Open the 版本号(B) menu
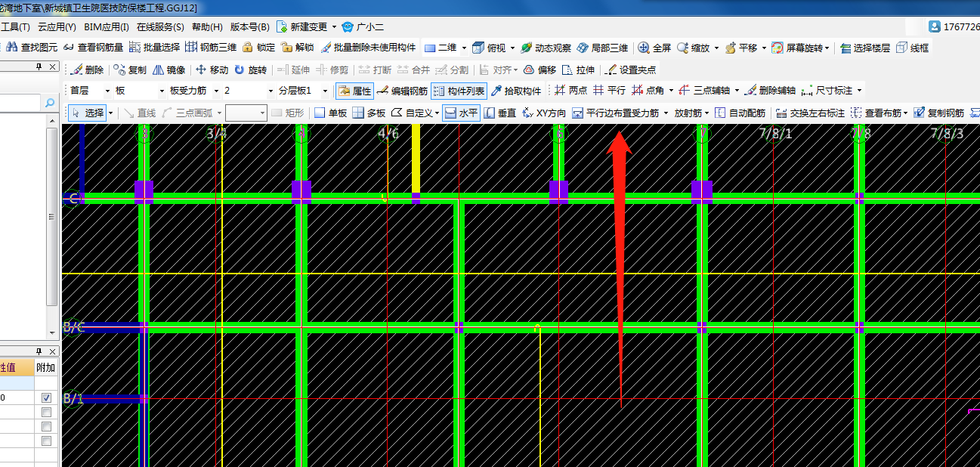Viewport: 980px width, 467px height. (x=249, y=26)
